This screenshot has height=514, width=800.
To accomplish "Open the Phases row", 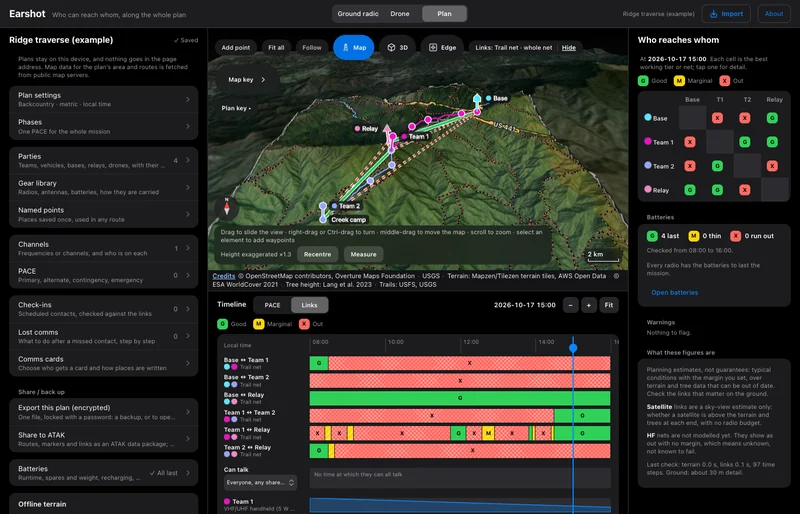I will click(x=104, y=127).
